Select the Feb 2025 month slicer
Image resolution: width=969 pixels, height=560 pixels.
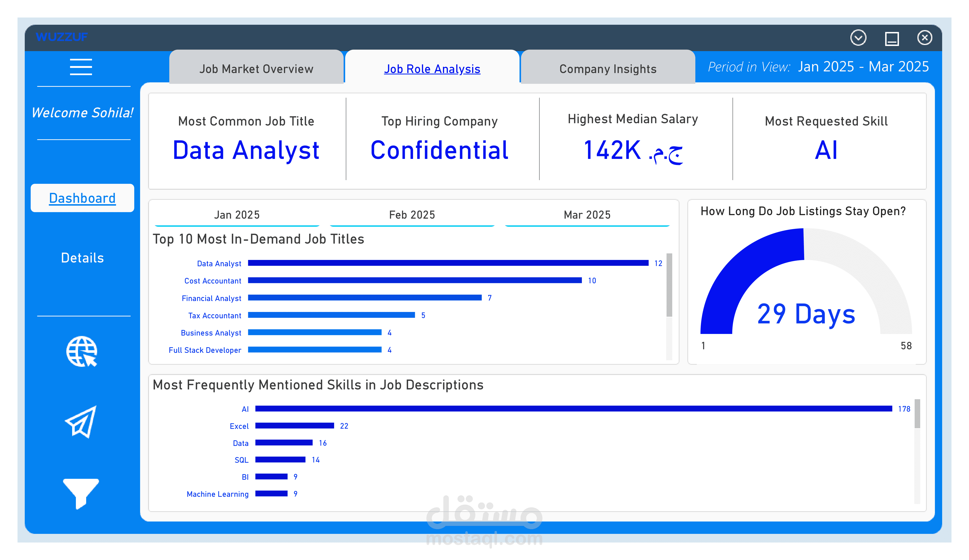(x=412, y=215)
